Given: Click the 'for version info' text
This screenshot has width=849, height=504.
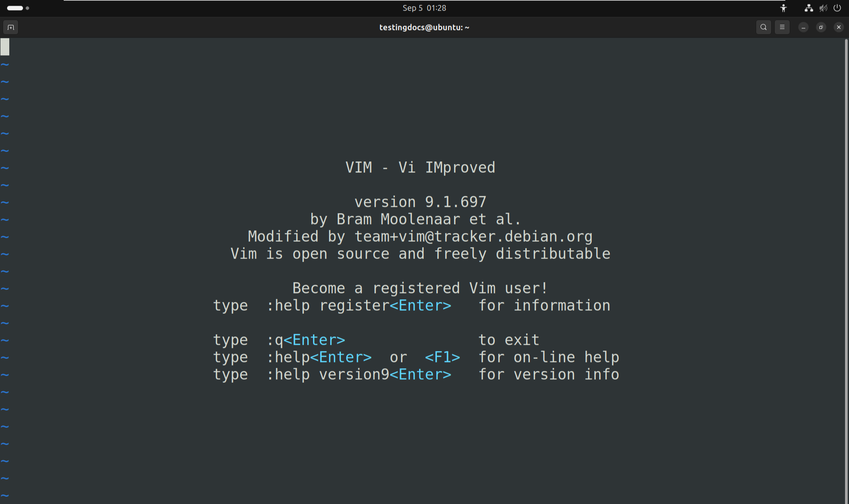Looking at the screenshot, I should (549, 374).
